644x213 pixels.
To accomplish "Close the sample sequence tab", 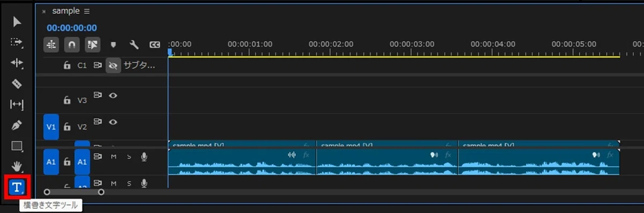I will pos(44,11).
